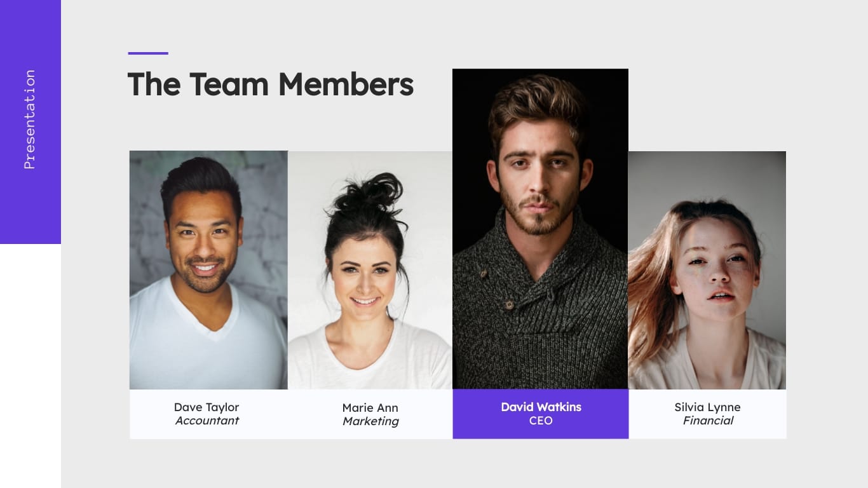Viewport: 868px width, 488px height.
Task: Click the Marketing role label
Action: [x=370, y=421]
